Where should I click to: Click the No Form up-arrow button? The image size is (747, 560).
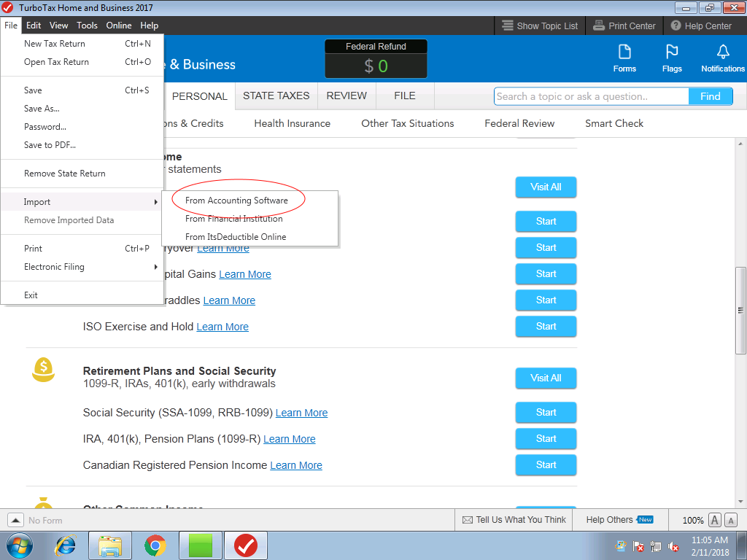coord(15,520)
